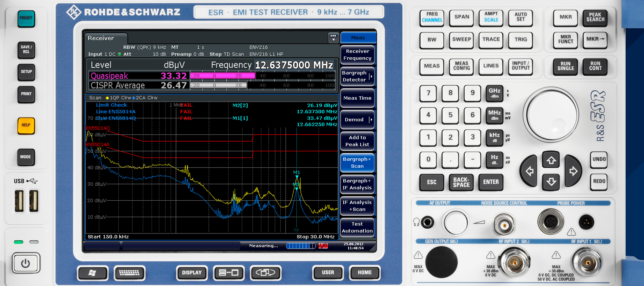Select the GHz unit key
The height and width of the screenshot is (286, 644).
(494, 93)
